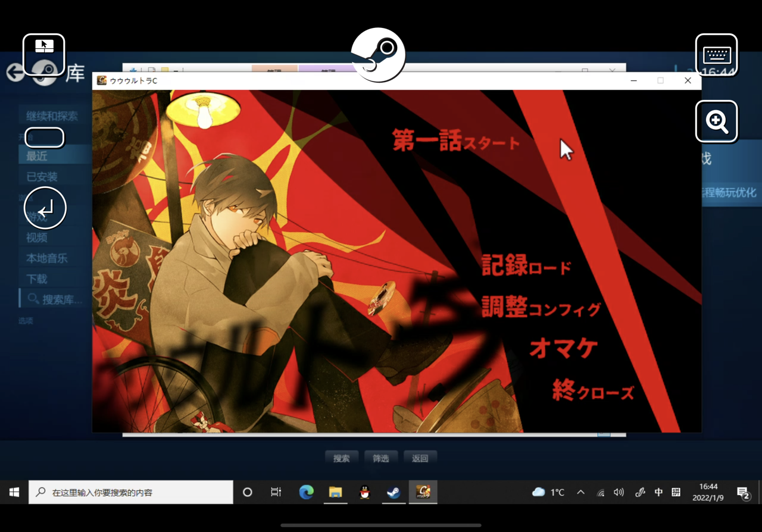Screen dimensions: 762x532
Task: Open 記録ロード load menu
Action: [x=526, y=265]
